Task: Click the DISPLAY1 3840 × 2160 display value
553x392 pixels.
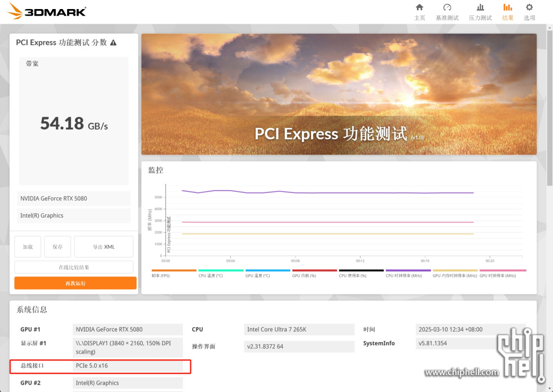Action: pyautogui.click(x=128, y=347)
